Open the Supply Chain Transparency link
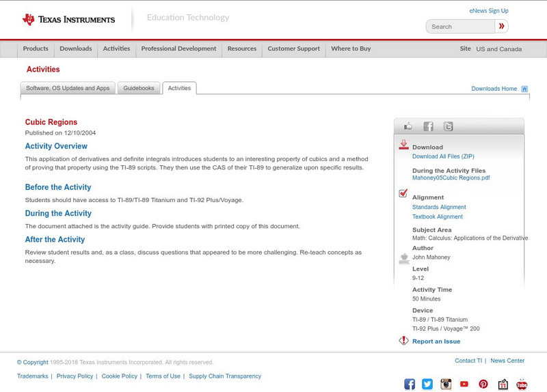The width and height of the screenshot is (547, 392). click(225, 376)
